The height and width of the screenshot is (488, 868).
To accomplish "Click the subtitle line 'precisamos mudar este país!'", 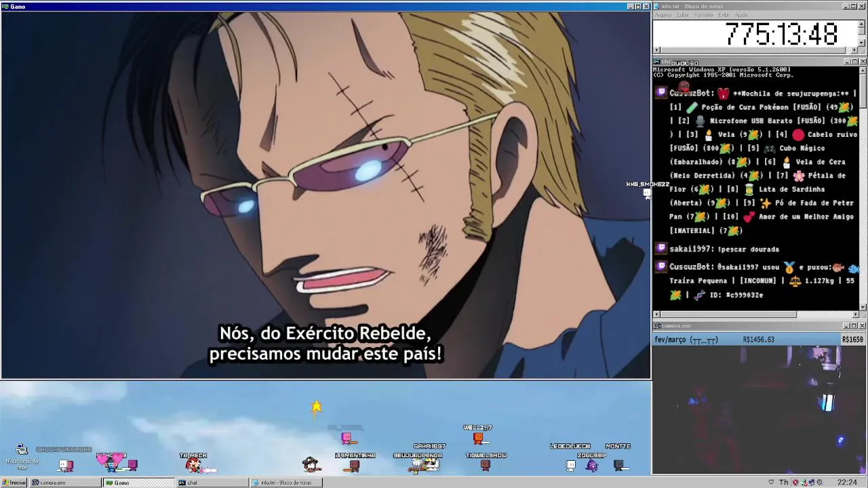I will pyautogui.click(x=325, y=354).
